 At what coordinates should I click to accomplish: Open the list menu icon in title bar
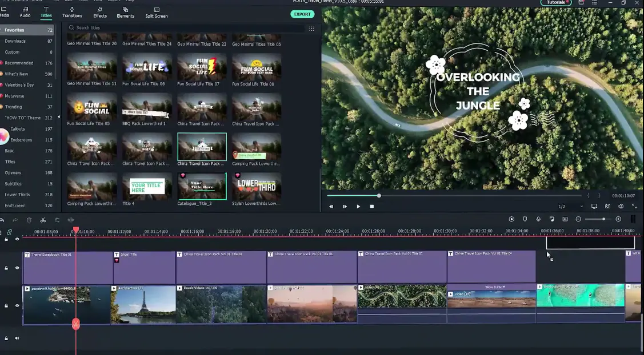tap(594, 2)
